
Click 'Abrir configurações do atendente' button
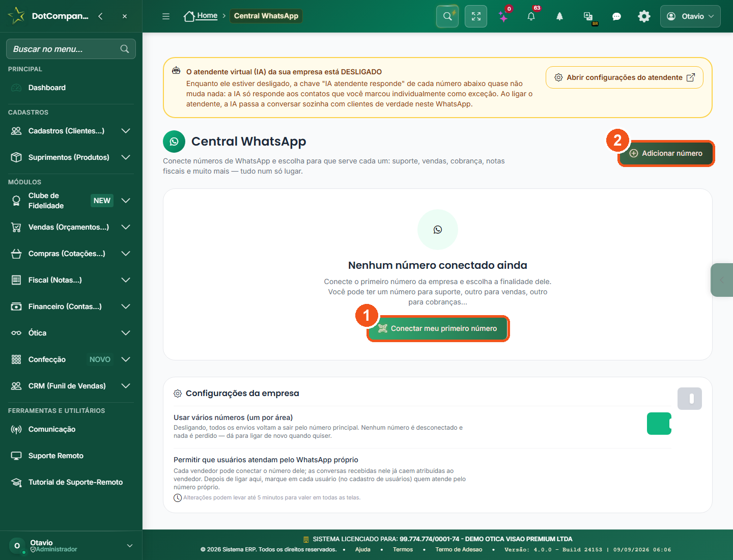pos(625,77)
